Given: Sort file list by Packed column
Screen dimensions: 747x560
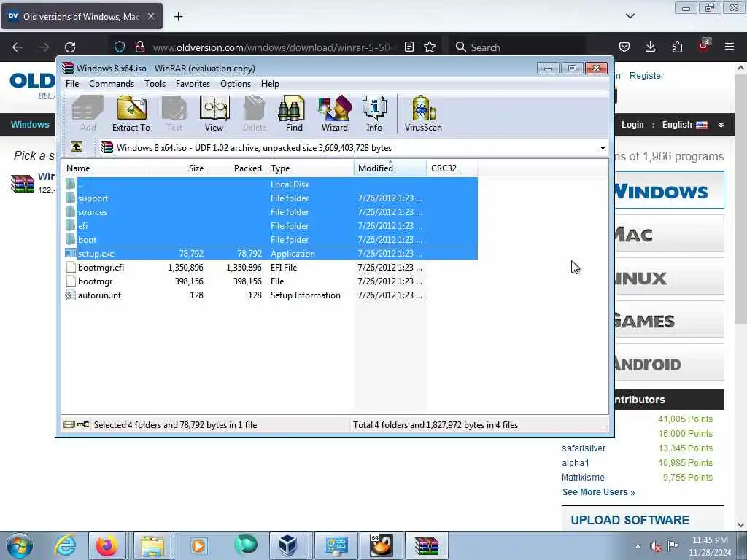Looking at the screenshot, I should 237,168.
